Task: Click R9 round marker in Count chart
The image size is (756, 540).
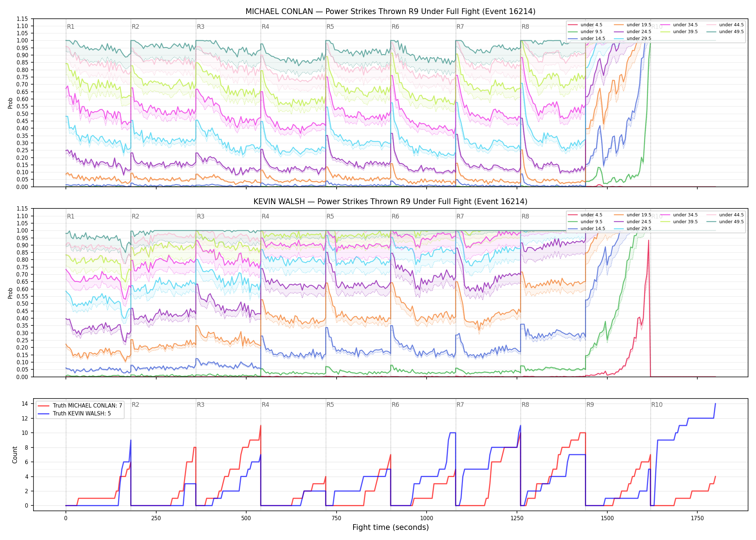Action: [590, 405]
